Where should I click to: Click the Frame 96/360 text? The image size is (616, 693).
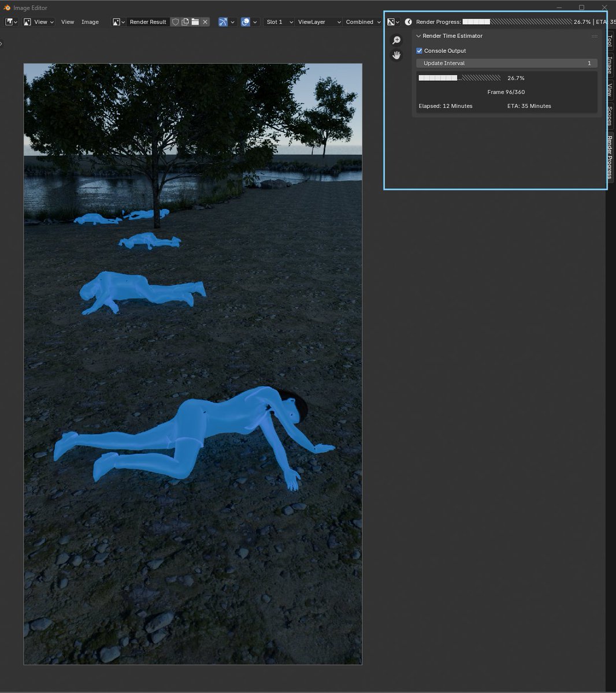coord(506,92)
